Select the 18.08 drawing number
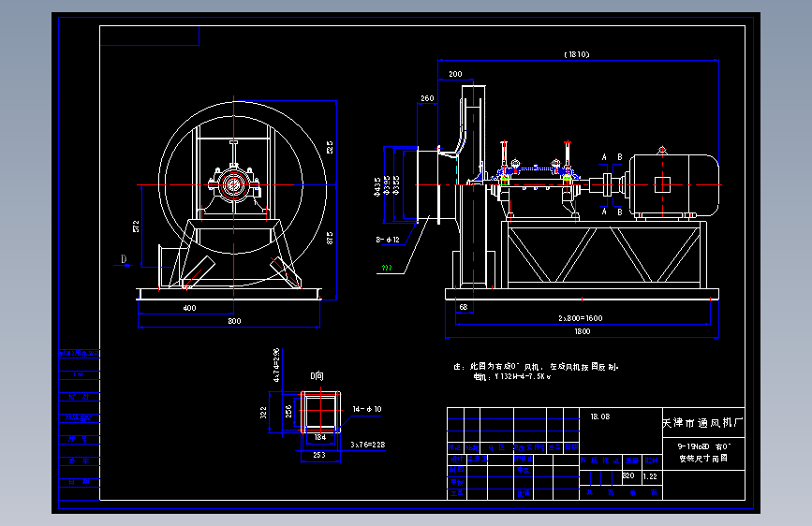The image size is (812, 526). (x=600, y=416)
